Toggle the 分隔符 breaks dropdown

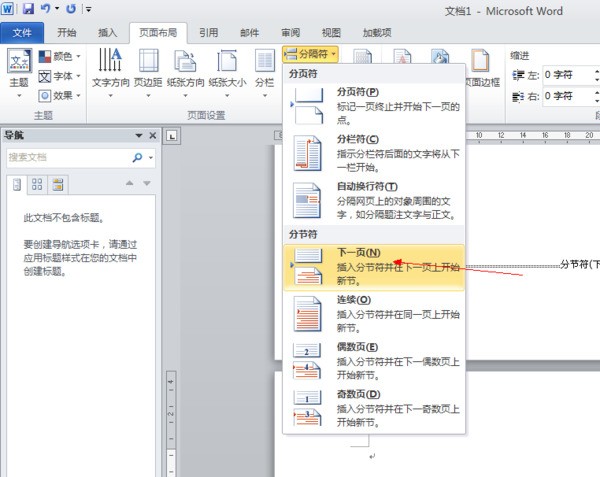pyautogui.click(x=310, y=54)
